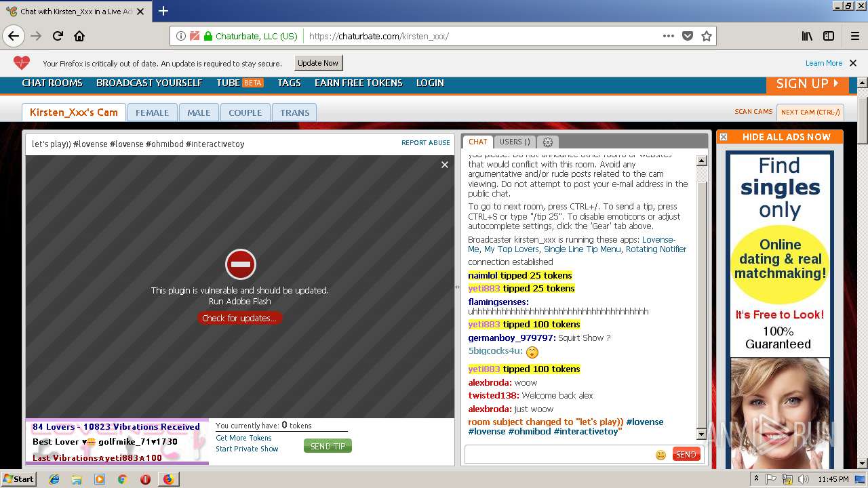
Task: Show site information icon in address bar
Action: 181,36
